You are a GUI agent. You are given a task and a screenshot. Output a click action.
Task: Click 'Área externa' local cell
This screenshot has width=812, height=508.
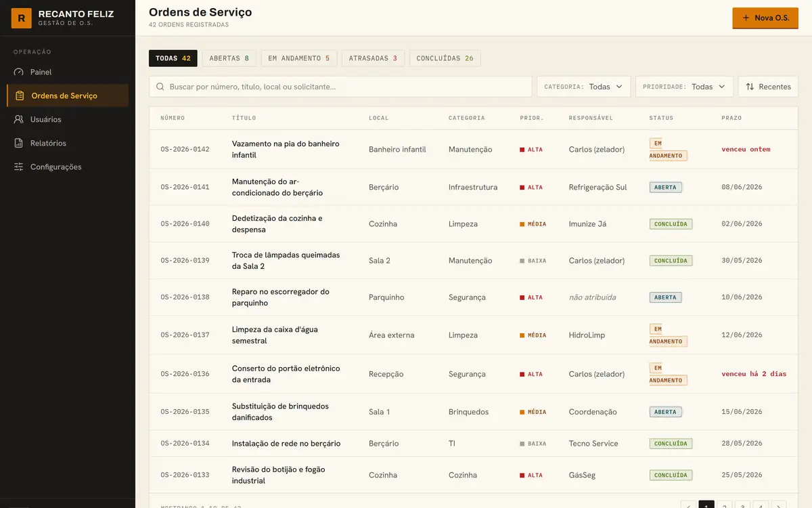point(391,335)
